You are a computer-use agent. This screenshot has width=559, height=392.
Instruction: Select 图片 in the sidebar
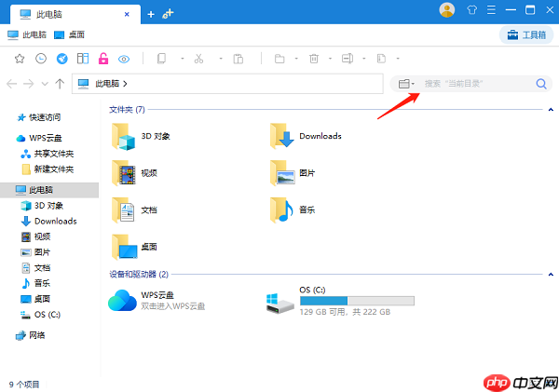tap(35, 252)
